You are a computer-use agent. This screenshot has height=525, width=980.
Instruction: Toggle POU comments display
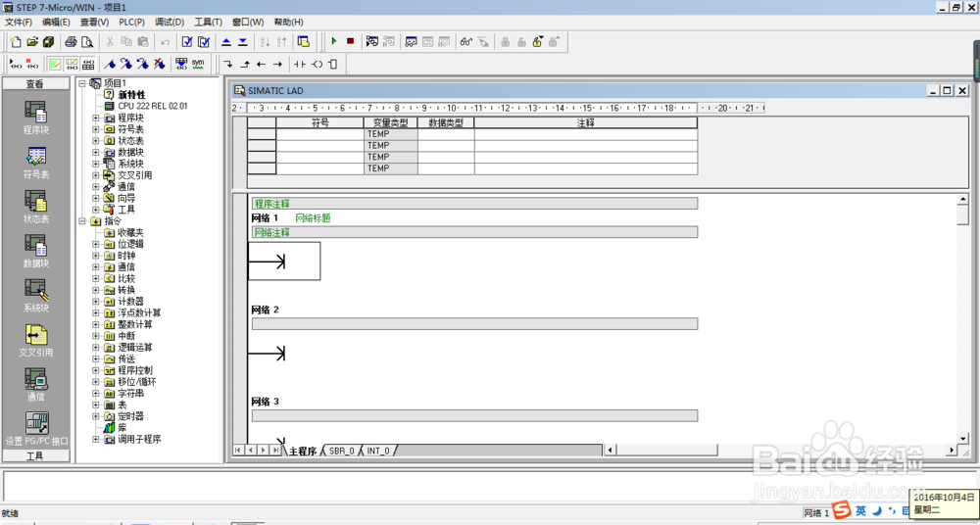(55, 64)
